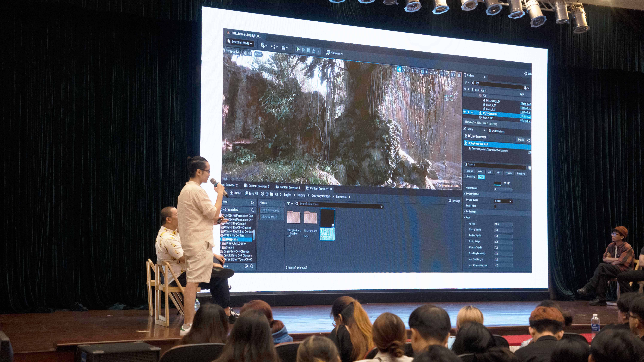This screenshot has height=362, width=644.
Task: Click the black color swatch above Growth Speed
Action: coord(497,183)
